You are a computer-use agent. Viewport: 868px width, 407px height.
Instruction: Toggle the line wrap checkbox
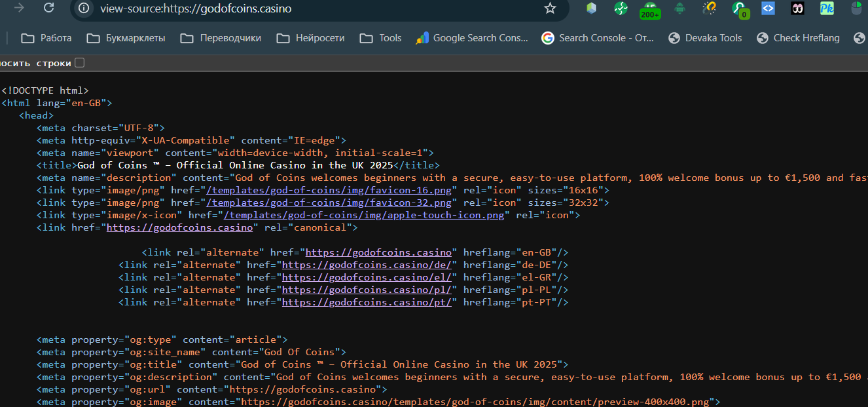[80, 63]
